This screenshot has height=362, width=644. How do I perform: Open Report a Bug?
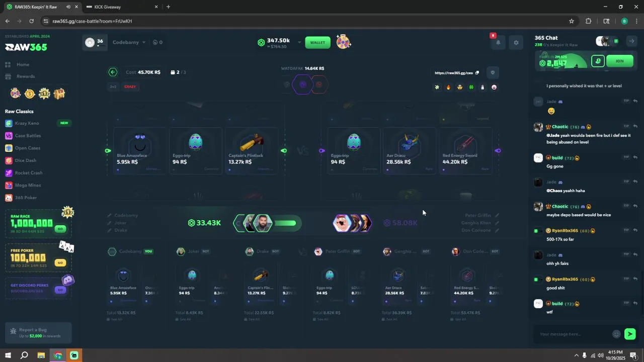coord(38,333)
